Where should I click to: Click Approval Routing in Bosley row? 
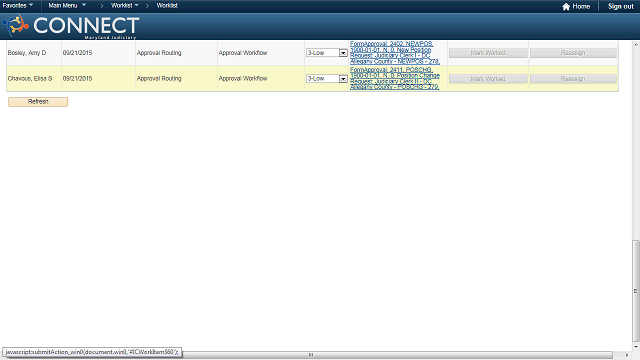click(x=159, y=53)
